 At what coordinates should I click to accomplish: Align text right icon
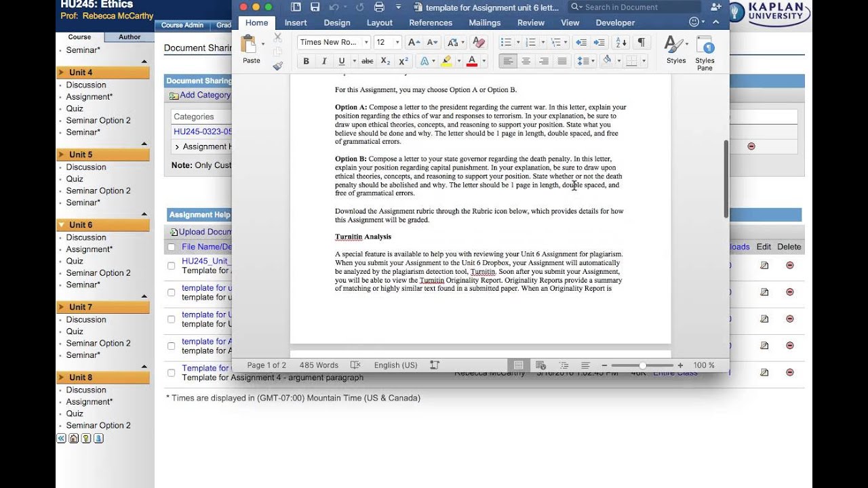pyautogui.click(x=544, y=61)
